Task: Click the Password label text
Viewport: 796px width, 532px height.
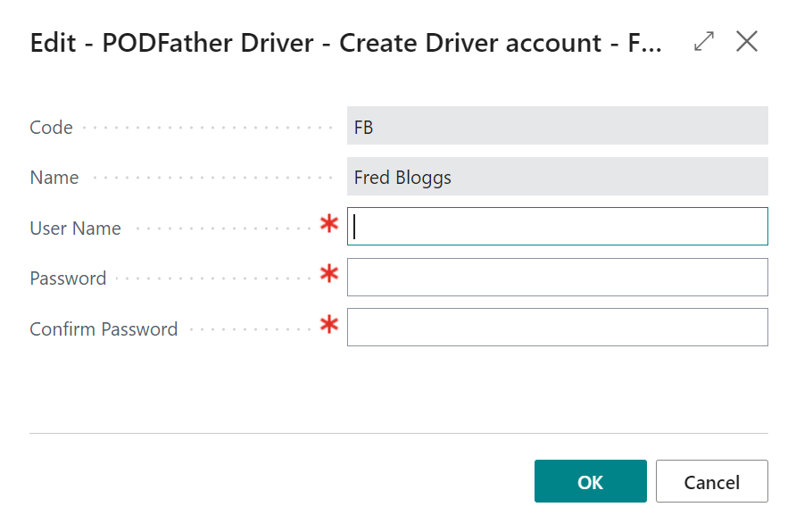Action: 68,278
